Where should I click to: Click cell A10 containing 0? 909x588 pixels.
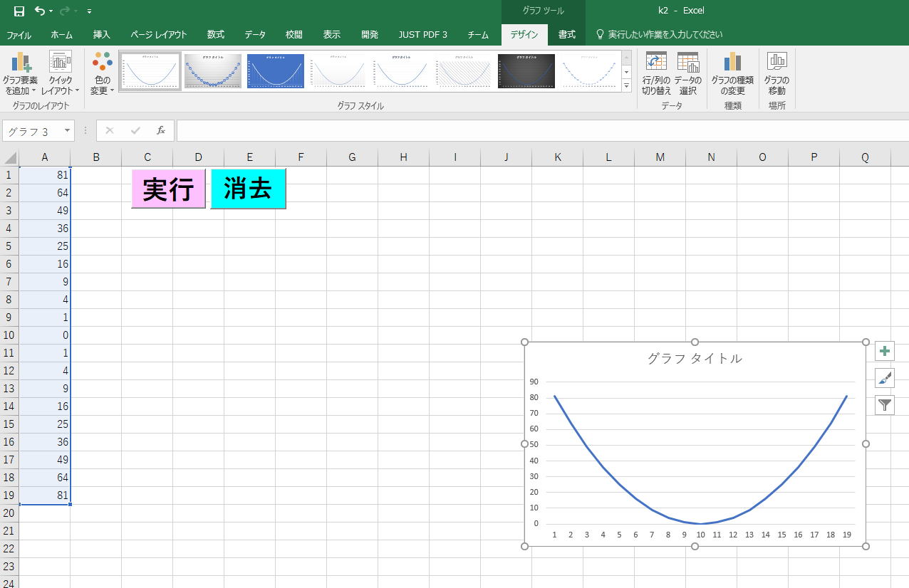pyautogui.click(x=45, y=335)
